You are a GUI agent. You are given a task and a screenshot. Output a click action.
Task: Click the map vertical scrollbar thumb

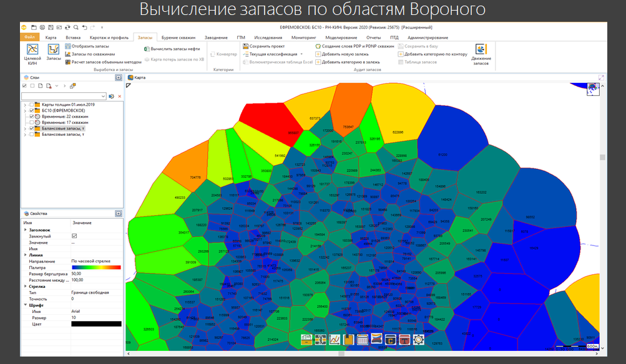[602, 157]
